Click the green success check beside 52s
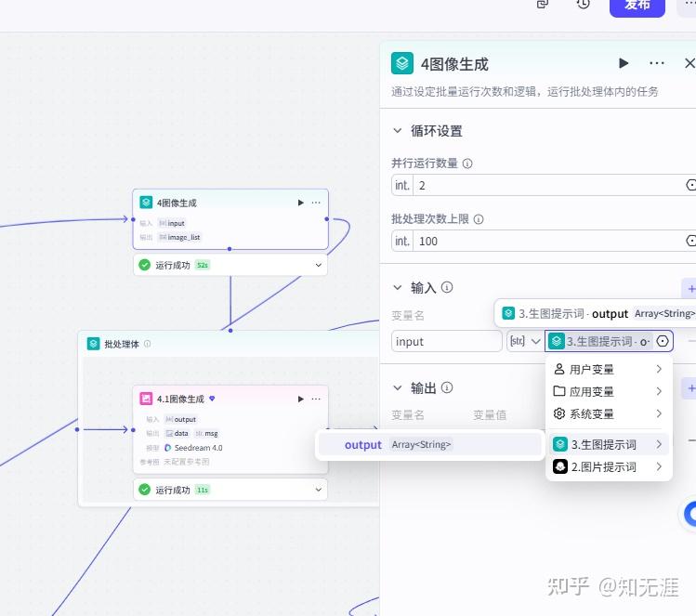 click(145, 265)
